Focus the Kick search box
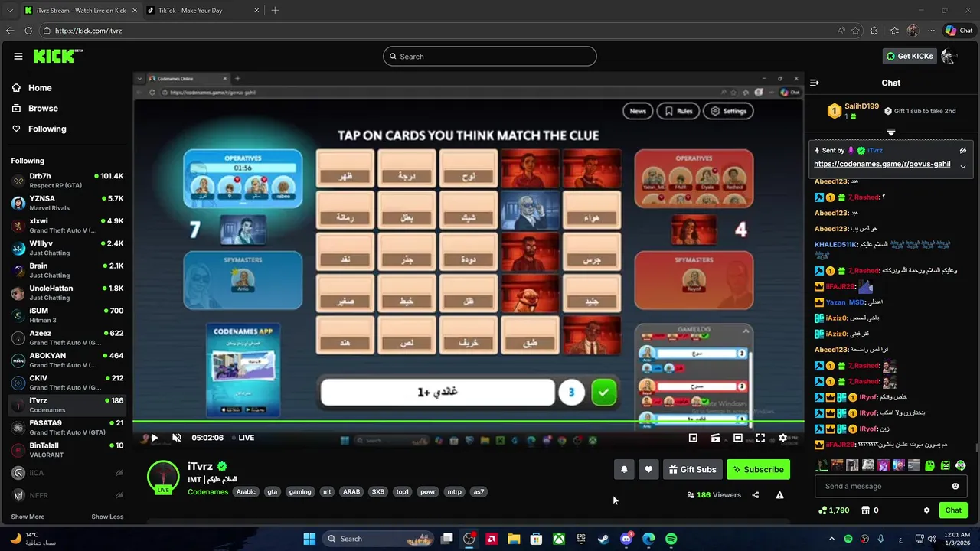Image resolution: width=980 pixels, height=551 pixels. pos(490,56)
